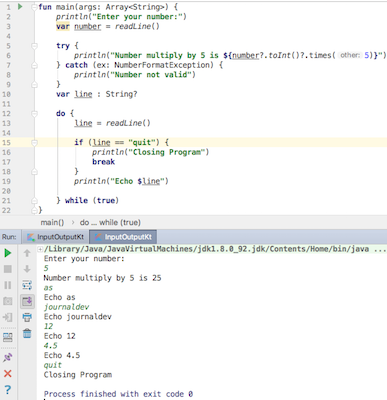387x400 pixels.
Task: Click the "quit" string literal in code
Action: click(142, 142)
